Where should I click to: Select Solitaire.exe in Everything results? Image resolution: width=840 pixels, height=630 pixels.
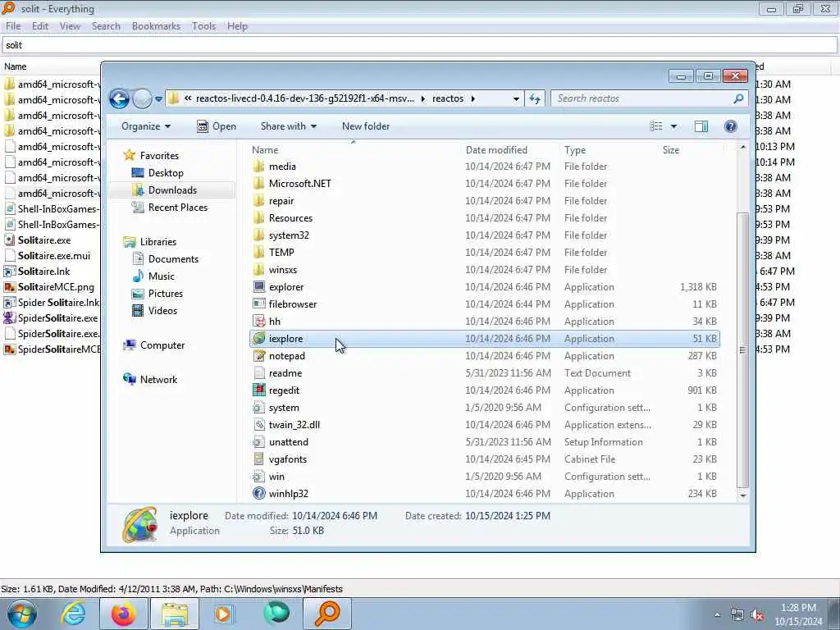(x=44, y=240)
